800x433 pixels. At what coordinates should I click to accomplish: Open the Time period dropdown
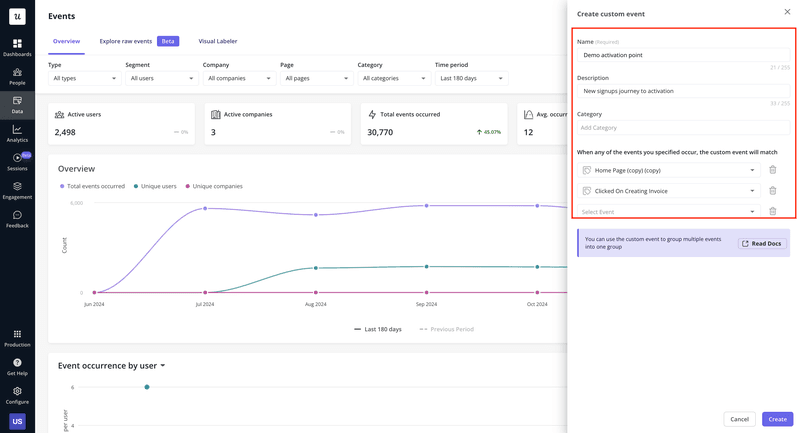click(x=471, y=78)
